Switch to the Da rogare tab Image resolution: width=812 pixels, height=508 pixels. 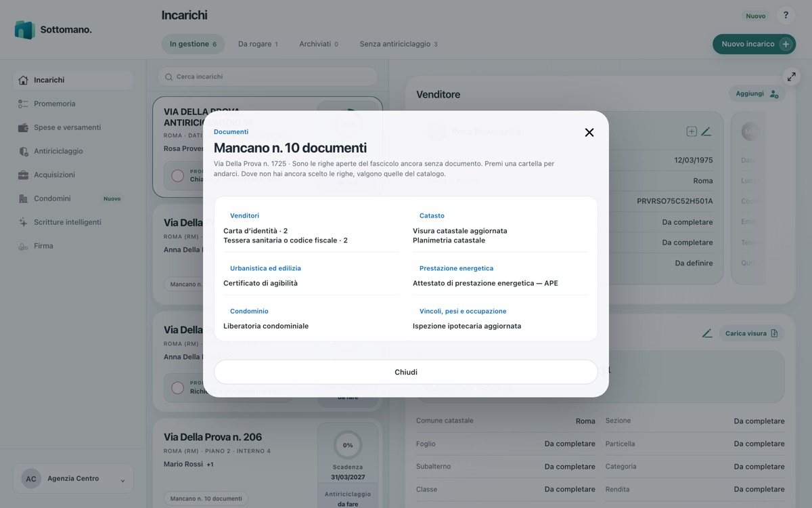(258, 44)
